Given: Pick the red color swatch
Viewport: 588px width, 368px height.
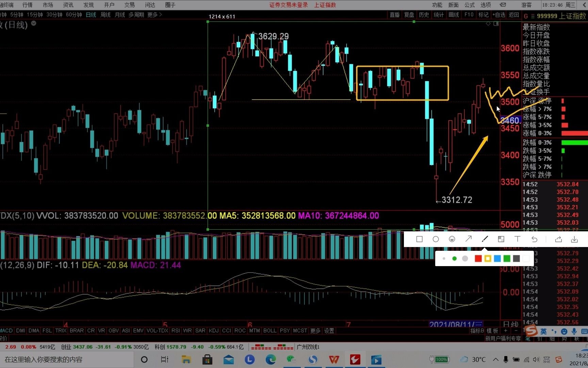Looking at the screenshot, I should [478, 259].
